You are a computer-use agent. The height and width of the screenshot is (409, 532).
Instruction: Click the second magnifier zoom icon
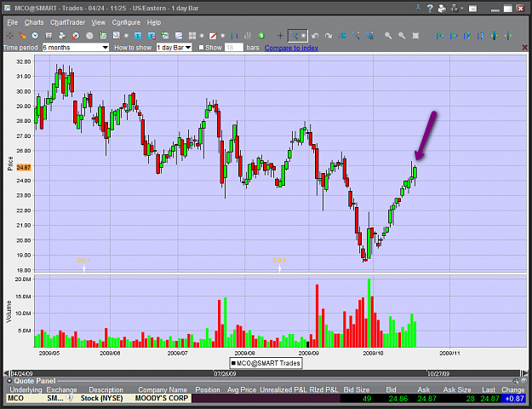click(402, 36)
